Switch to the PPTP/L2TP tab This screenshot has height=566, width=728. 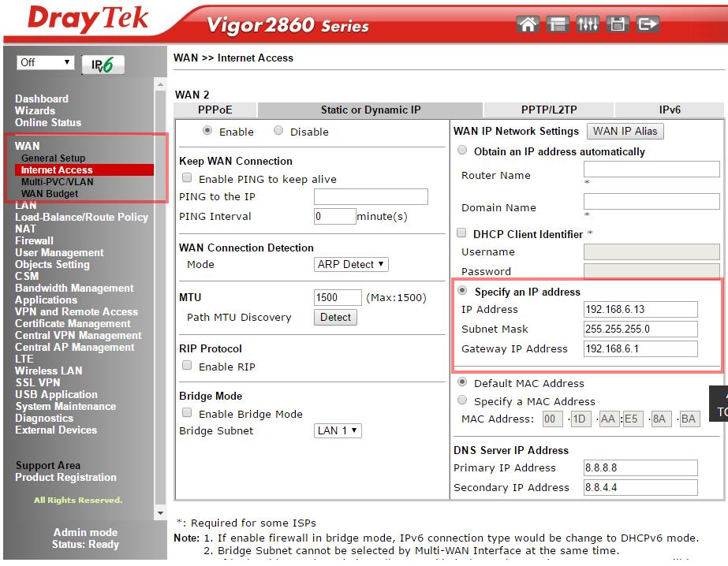tap(549, 110)
